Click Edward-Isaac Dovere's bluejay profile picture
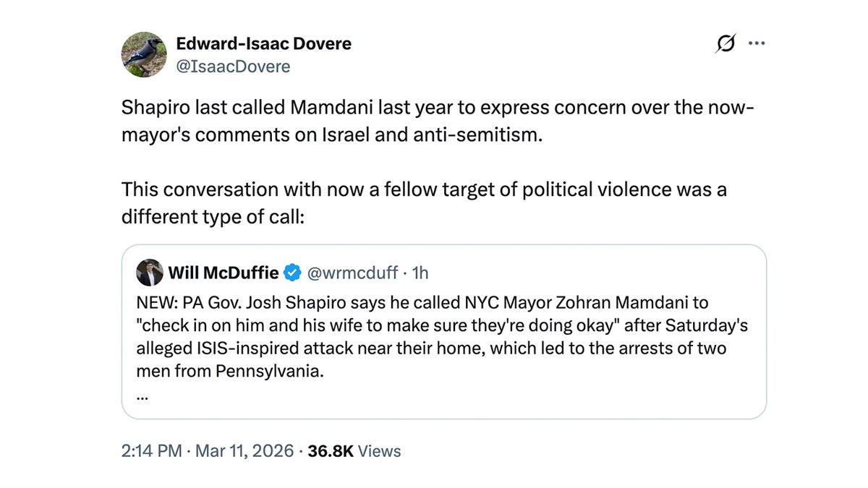The image size is (868, 488). [x=143, y=55]
